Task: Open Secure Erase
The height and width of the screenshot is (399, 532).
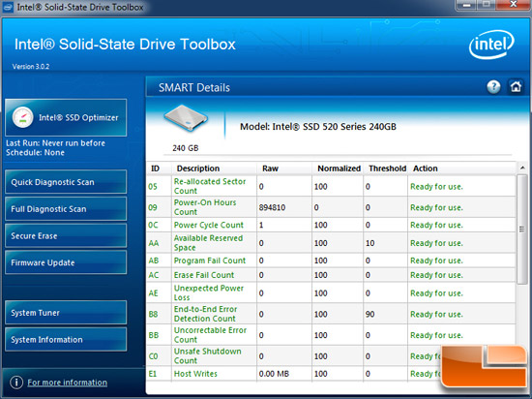Action: (66, 235)
